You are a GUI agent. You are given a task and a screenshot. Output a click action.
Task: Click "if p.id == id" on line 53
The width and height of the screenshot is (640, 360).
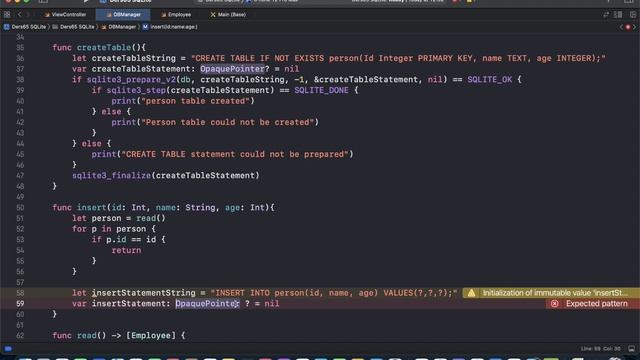click(x=124, y=240)
